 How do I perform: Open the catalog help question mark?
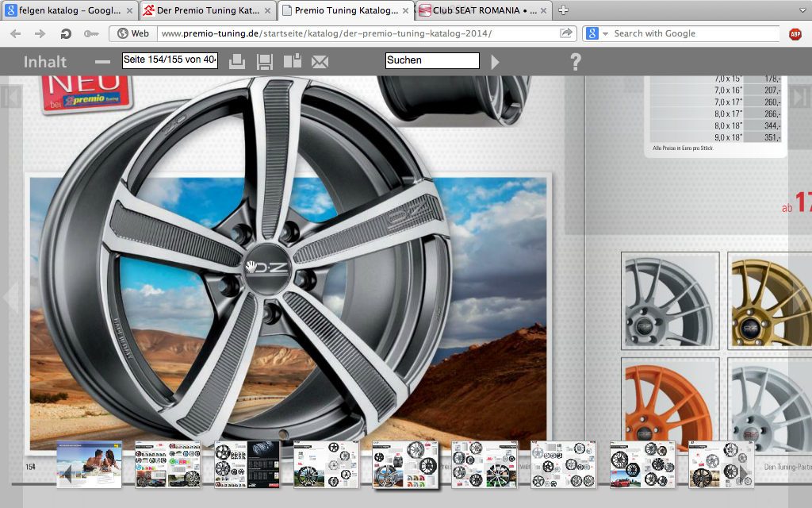pyautogui.click(x=576, y=62)
